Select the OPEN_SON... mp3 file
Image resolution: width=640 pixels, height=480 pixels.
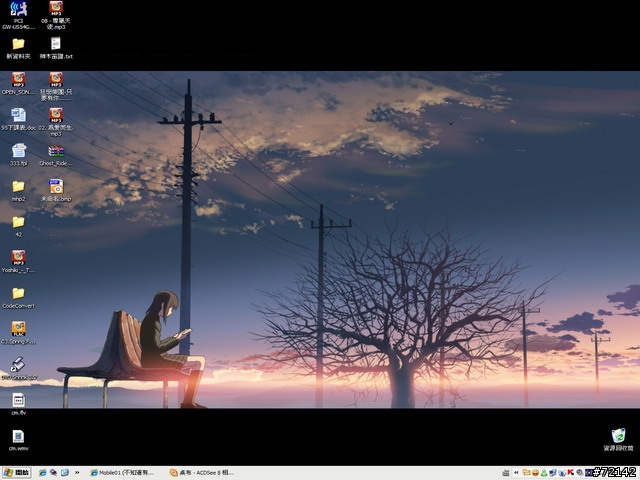click(x=18, y=80)
